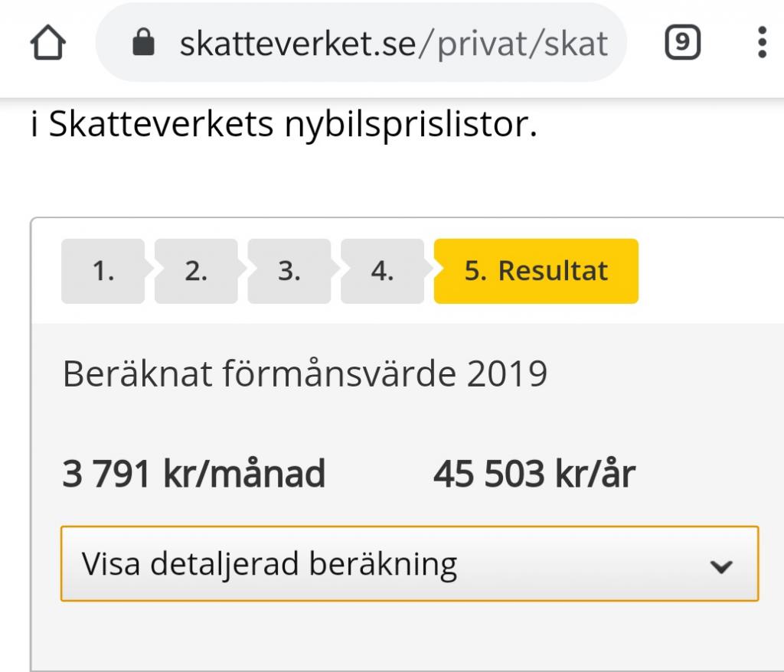Click the 3 791 kr/månad value
The width and height of the screenshot is (784, 672).
tap(193, 474)
